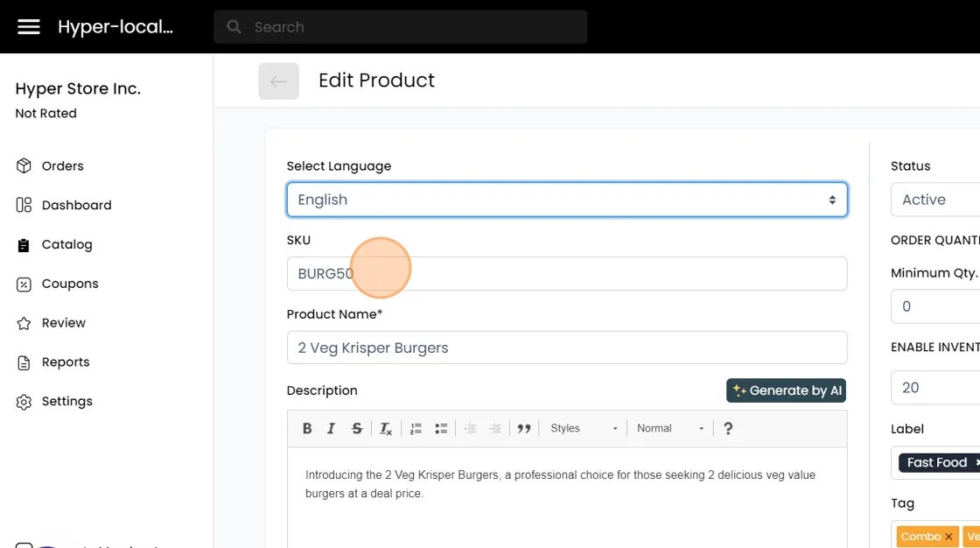Click the Generate by AI button
Image resolution: width=980 pixels, height=548 pixels.
point(786,390)
